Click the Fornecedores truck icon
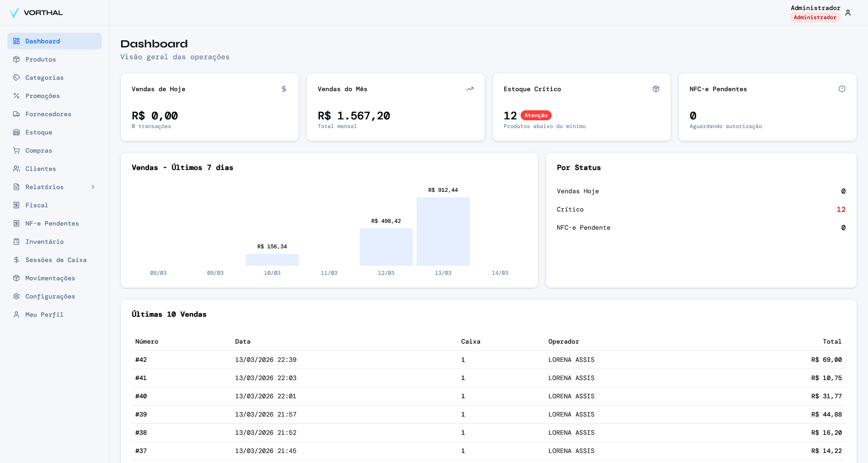868x463 pixels. pos(16,114)
